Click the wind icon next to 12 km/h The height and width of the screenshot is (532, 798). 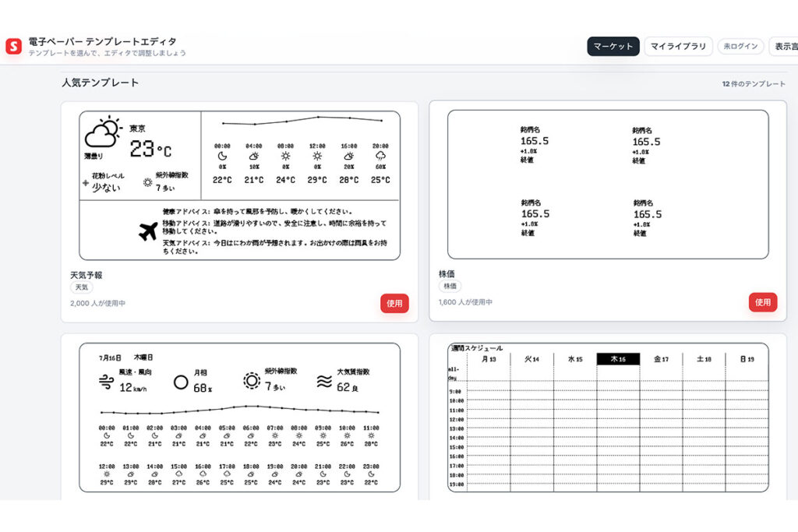tap(106, 382)
